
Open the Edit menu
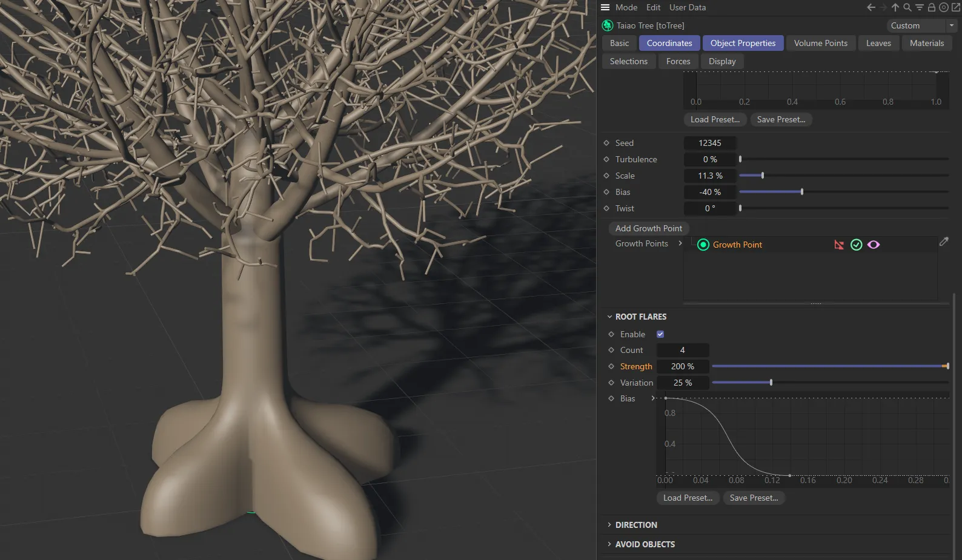653,7
